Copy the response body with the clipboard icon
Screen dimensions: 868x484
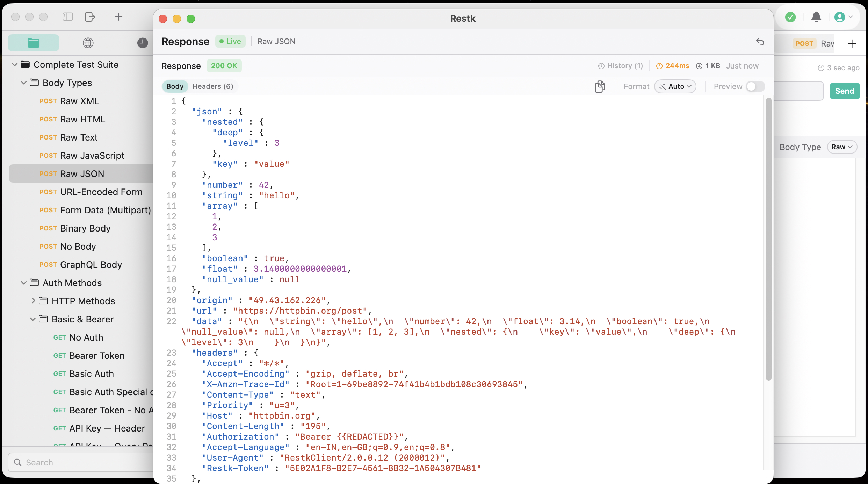600,86
